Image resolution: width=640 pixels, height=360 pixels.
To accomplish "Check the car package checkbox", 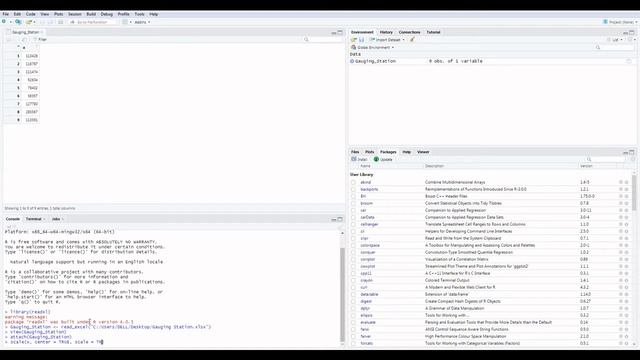I will pyautogui.click(x=353, y=210).
